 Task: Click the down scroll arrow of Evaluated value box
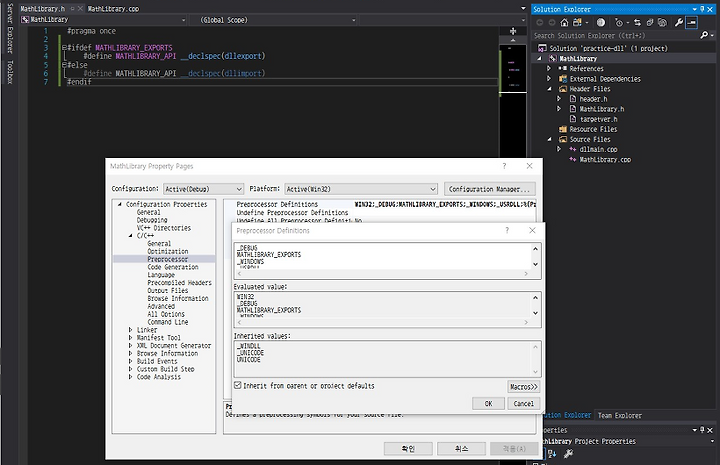pos(535,313)
